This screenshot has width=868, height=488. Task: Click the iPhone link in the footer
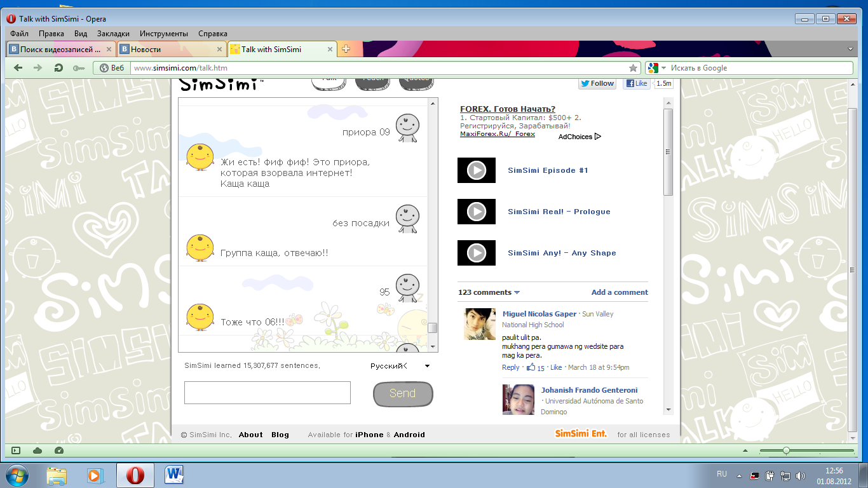pyautogui.click(x=369, y=435)
